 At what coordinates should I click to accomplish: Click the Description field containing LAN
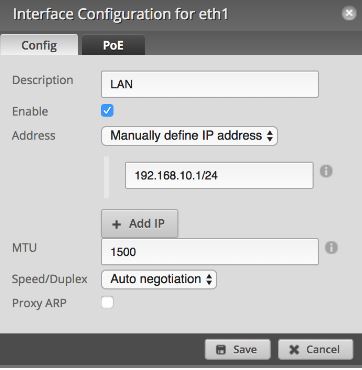[x=210, y=85]
